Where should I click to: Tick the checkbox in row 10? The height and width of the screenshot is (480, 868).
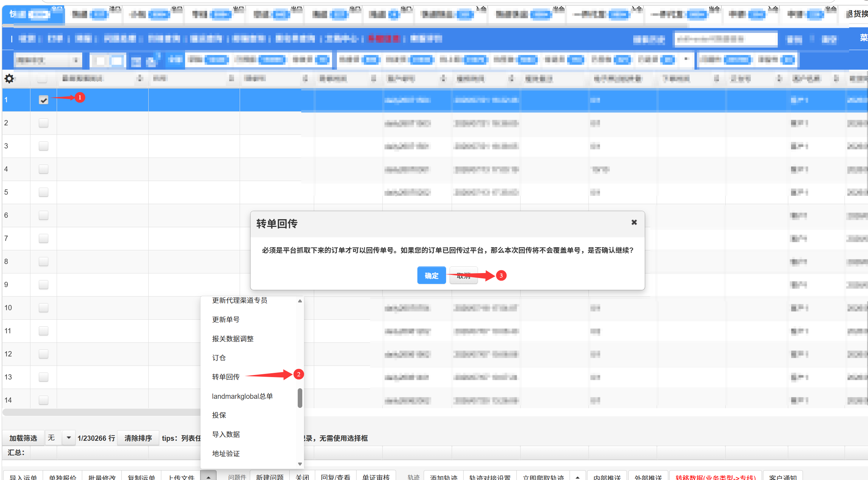coord(43,308)
